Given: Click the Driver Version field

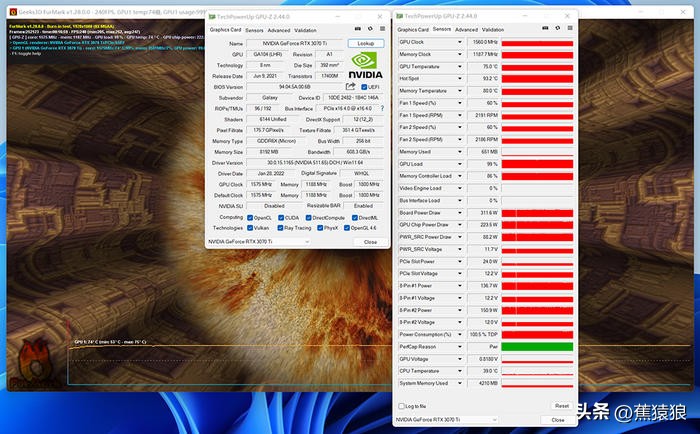Looking at the screenshot, I should [315, 163].
